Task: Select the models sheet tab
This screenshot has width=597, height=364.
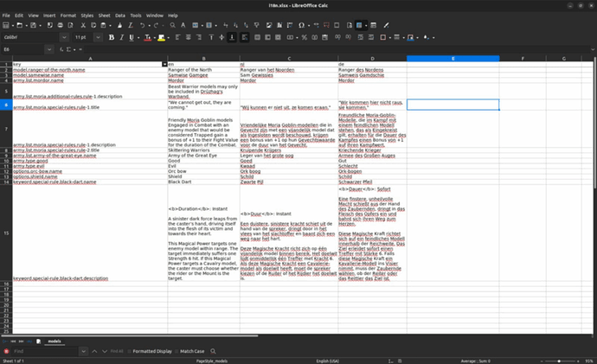Action: pyautogui.click(x=53, y=342)
